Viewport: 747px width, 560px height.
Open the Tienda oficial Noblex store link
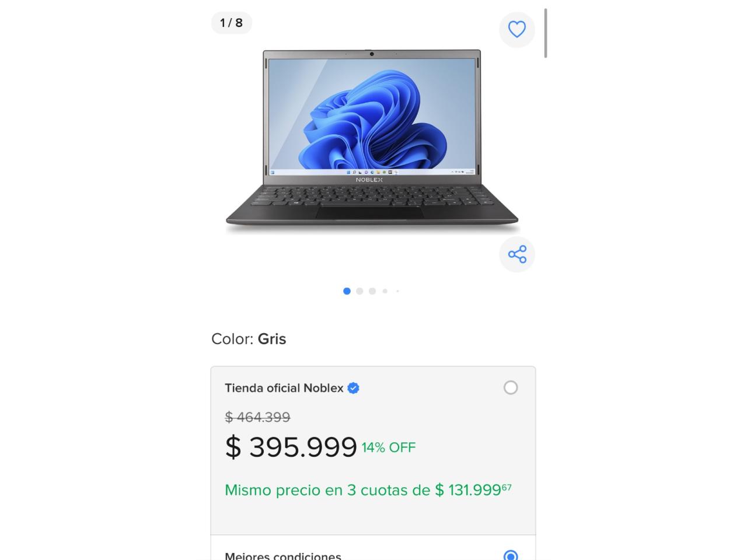(x=284, y=388)
